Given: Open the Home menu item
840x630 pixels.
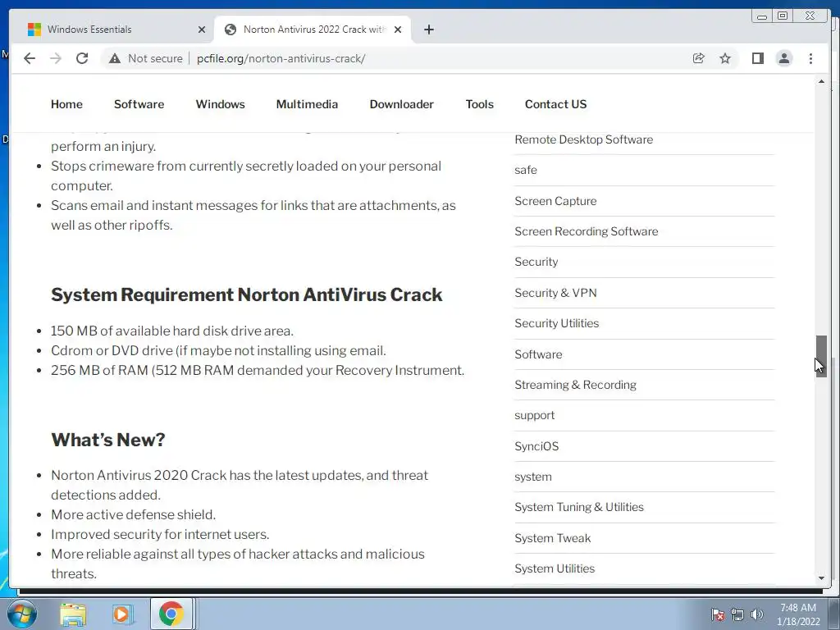Looking at the screenshot, I should pos(66,104).
